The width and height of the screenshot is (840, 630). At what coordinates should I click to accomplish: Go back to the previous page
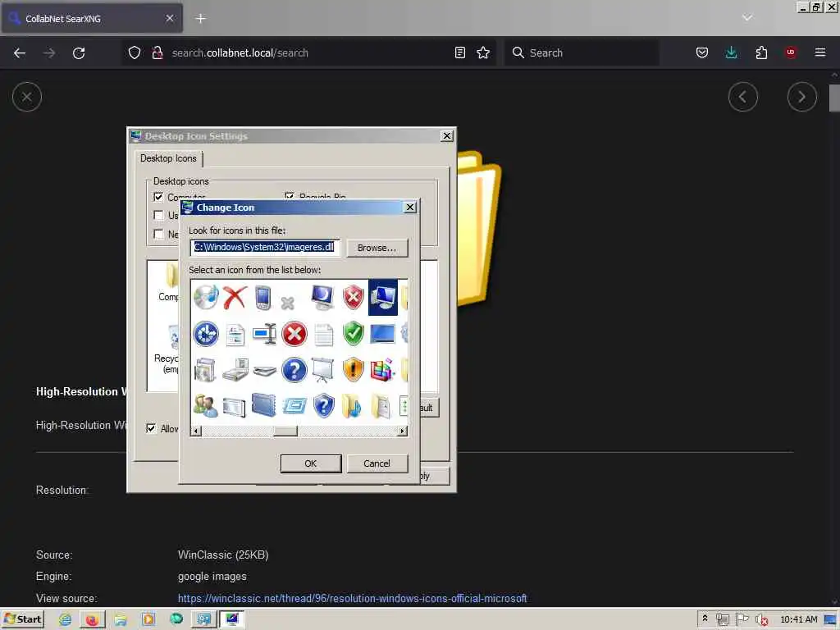[x=20, y=53]
